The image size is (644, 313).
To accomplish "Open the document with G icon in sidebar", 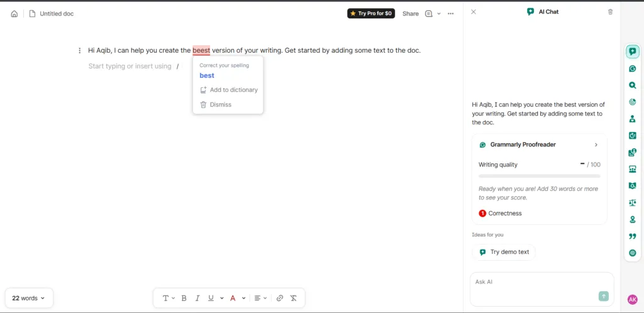I will click(x=633, y=135).
